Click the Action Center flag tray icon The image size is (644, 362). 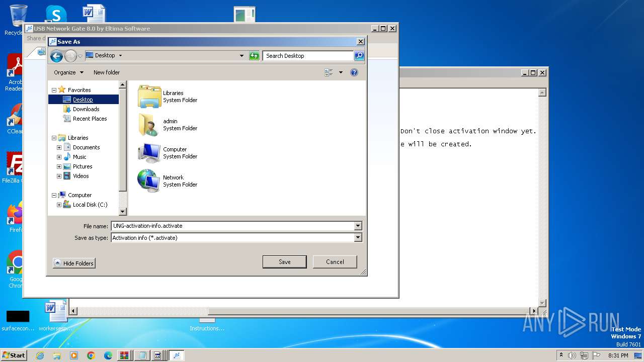[596, 355]
